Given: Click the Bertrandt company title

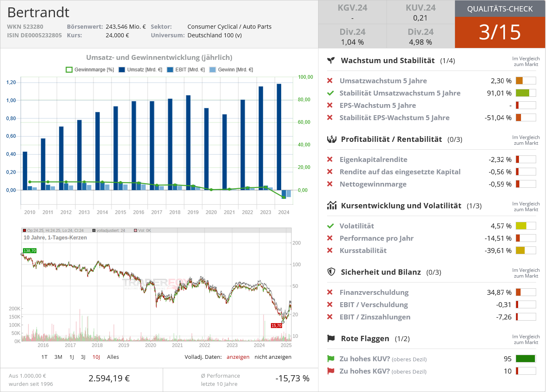Looking at the screenshot, I should coord(38,12).
